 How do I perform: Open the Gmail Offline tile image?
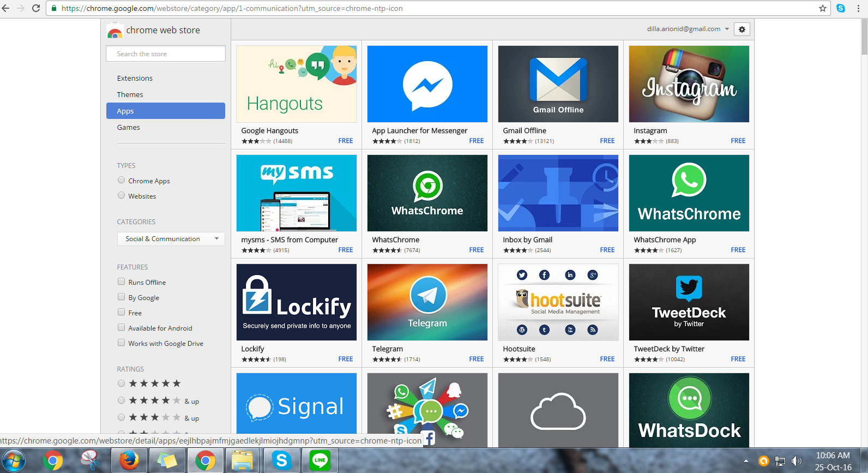point(558,84)
